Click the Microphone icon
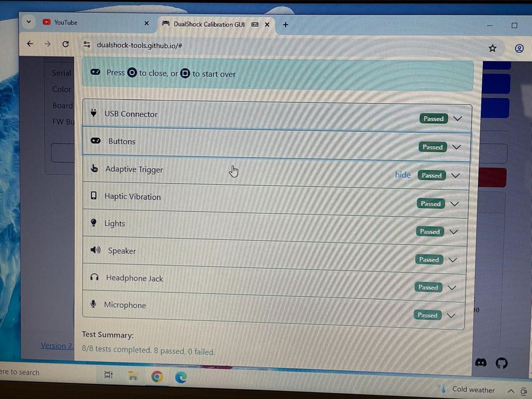The image size is (532, 399). tap(94, 304)
